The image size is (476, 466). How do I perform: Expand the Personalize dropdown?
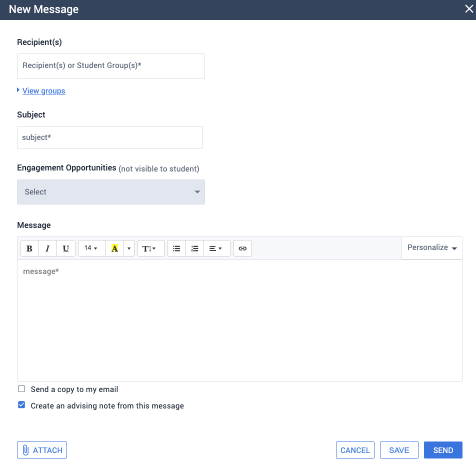pos(431,247)
